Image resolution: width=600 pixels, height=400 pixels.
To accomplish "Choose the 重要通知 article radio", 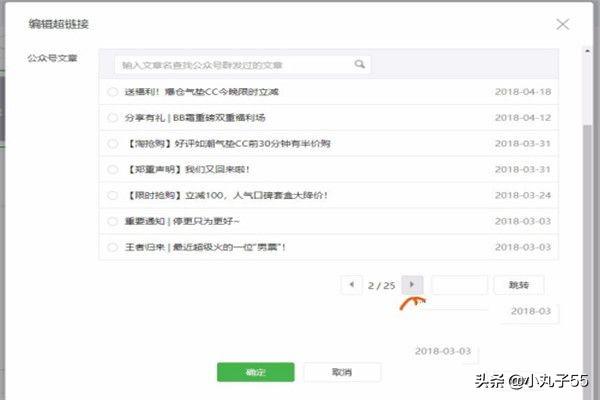I will point(112,221).
